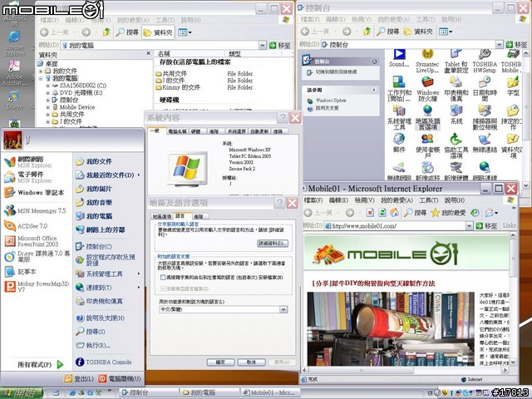The image size is (532, 399).
Task: Open 系統管理工具 icon in Control Panel
Action: pos(399,117)
